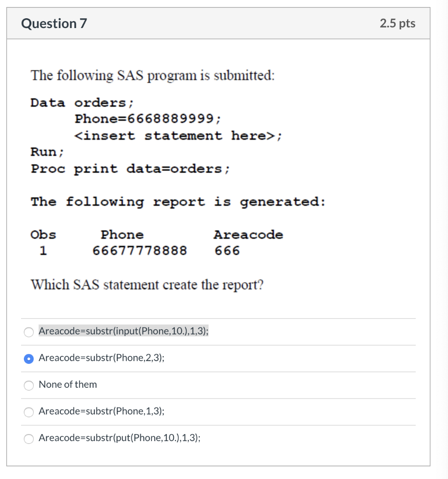This screenshot has width=448, height=479.
Task: Click the question prompt Which SAS statement create the report?
Action: click(x=147, y=284)
